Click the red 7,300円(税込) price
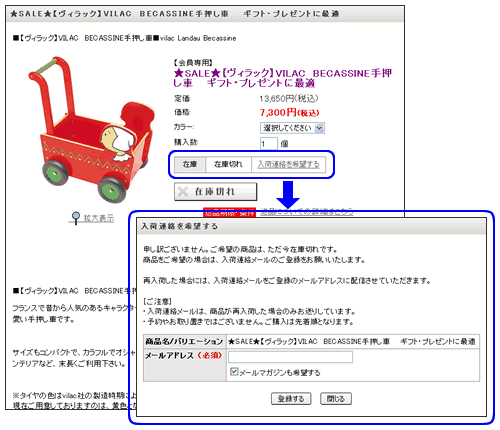The image size is (500, 430). coord(289,113)
